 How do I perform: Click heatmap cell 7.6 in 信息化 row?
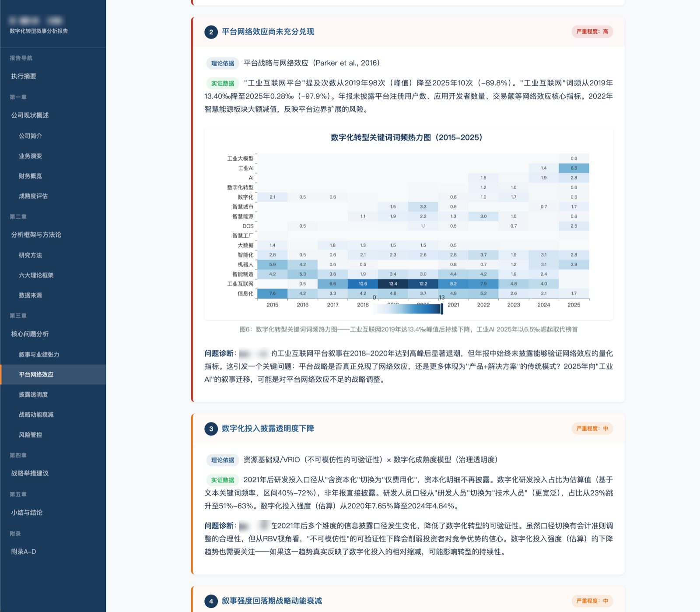pos(273,293)
